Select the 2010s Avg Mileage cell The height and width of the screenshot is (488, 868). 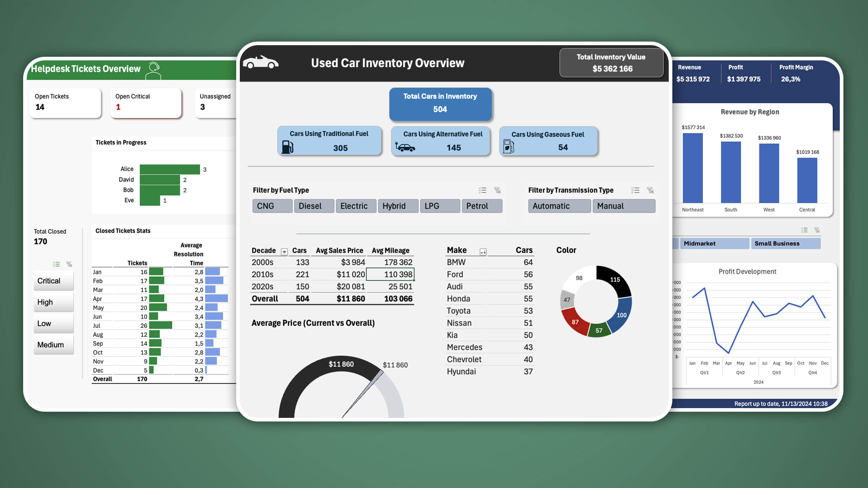pyautogui.click(x=390, y=274)
